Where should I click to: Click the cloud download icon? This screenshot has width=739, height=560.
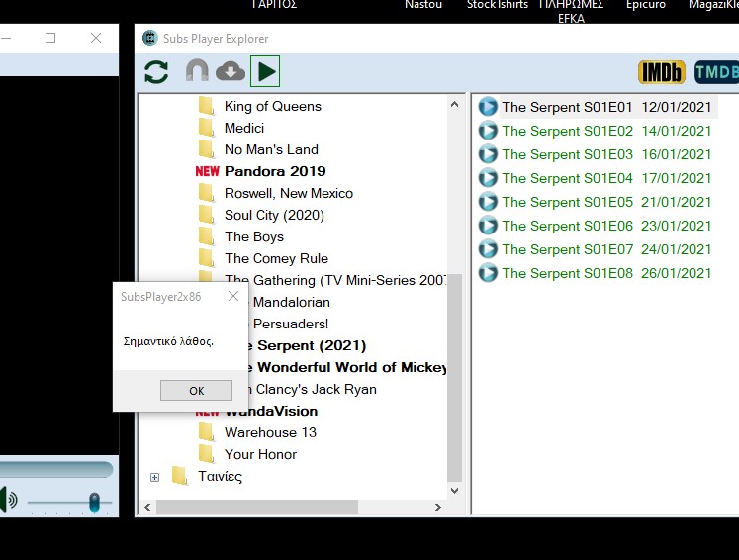230,72
